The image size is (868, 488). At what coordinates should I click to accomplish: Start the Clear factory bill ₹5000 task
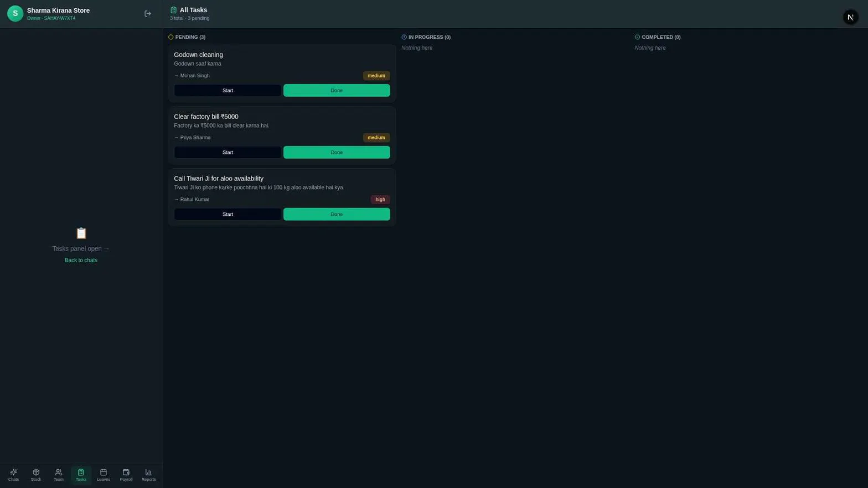[228, 152]
